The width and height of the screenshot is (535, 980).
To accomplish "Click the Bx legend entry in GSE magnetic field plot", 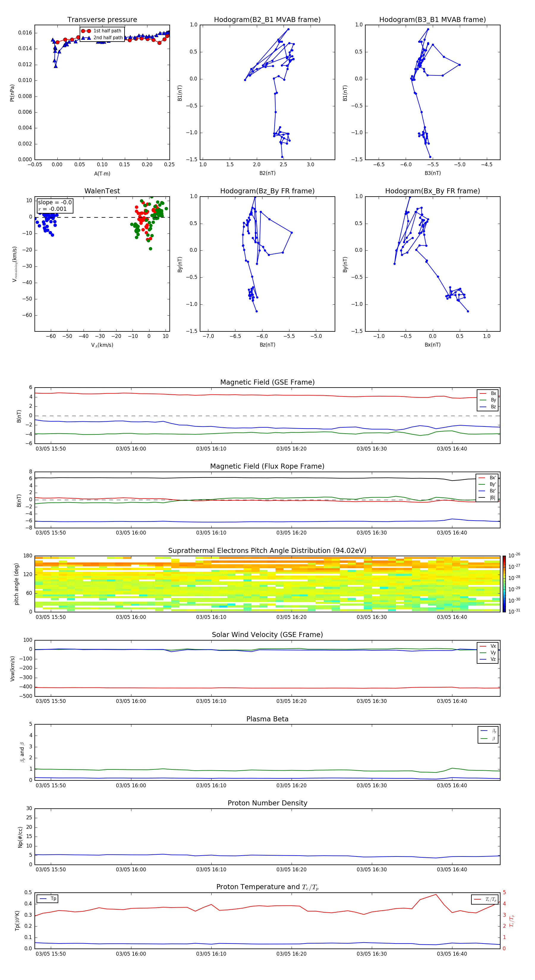I will 488,393.
